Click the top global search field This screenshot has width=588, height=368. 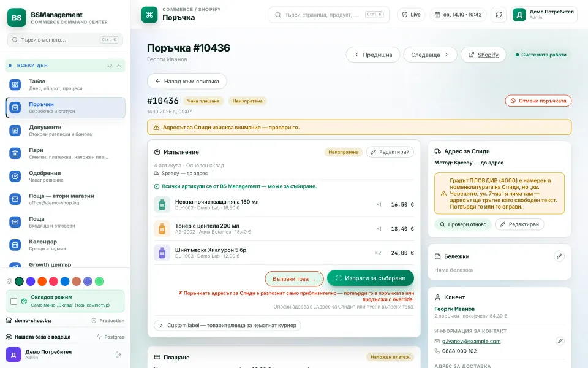(x=329, y=15)
